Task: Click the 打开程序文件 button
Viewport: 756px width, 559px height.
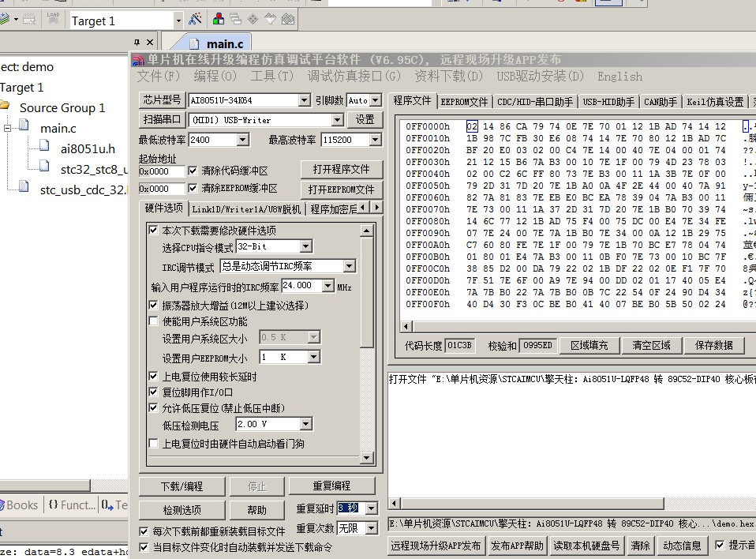Action: pyautogui.click(x=341, y=169)
